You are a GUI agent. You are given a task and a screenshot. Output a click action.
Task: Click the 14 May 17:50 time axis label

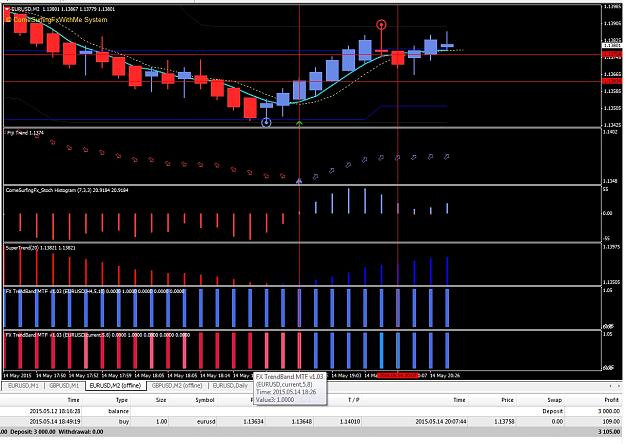pos(51,375)
